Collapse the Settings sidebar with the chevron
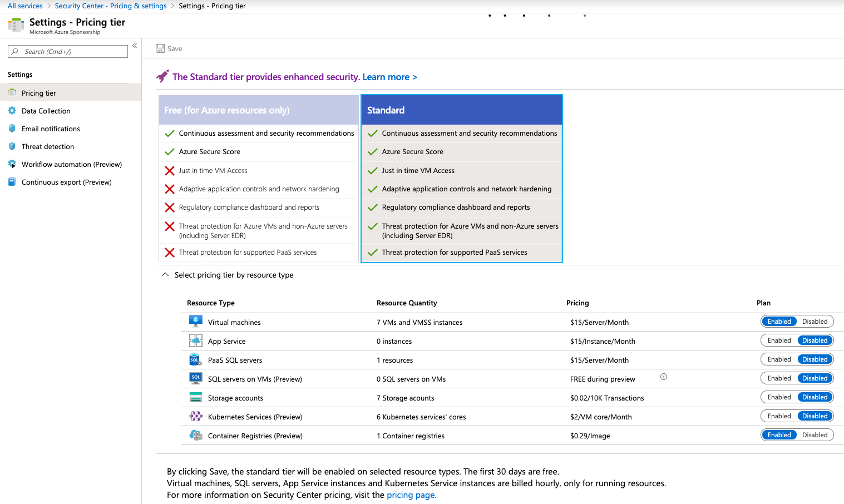Viewport: 844px width, 504px height. [x=134, y=46]
